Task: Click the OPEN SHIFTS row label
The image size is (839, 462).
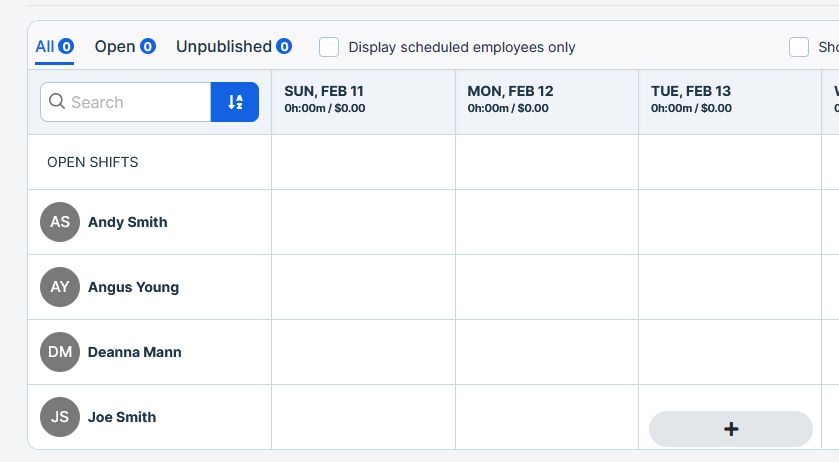Action: pos(93,162)
